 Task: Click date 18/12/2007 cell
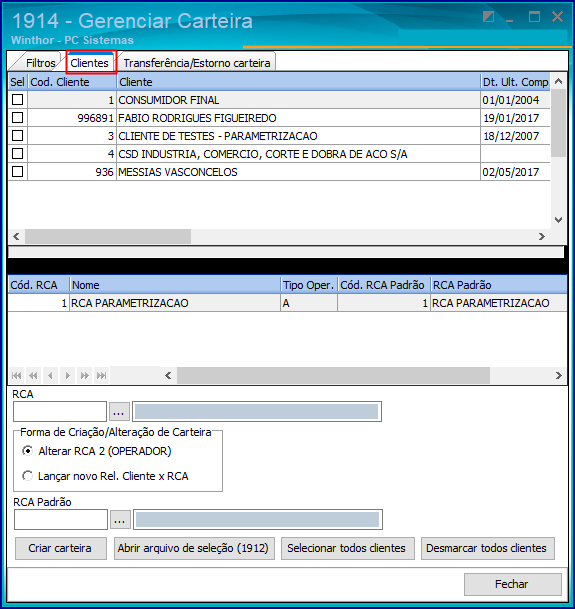tap(515, 136)
